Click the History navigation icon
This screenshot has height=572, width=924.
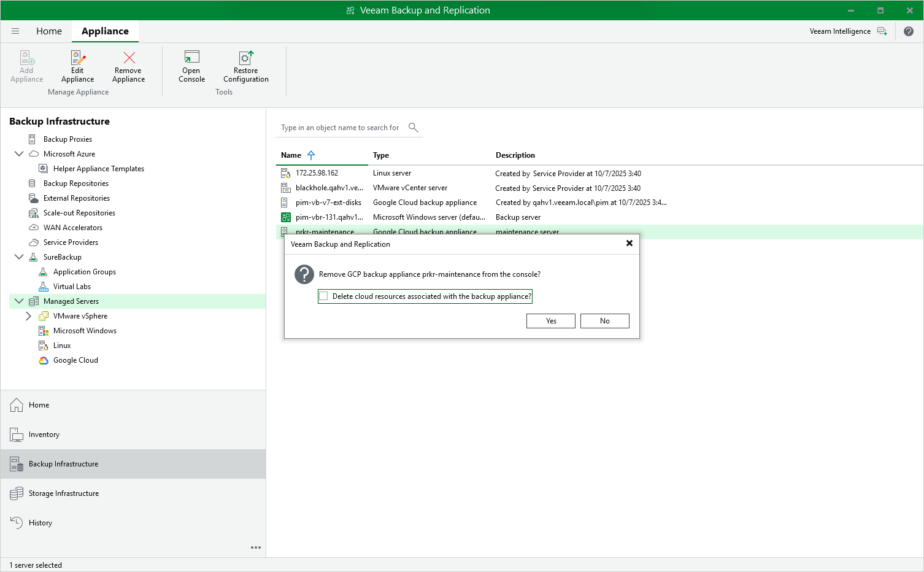click(x=17, y=523)
